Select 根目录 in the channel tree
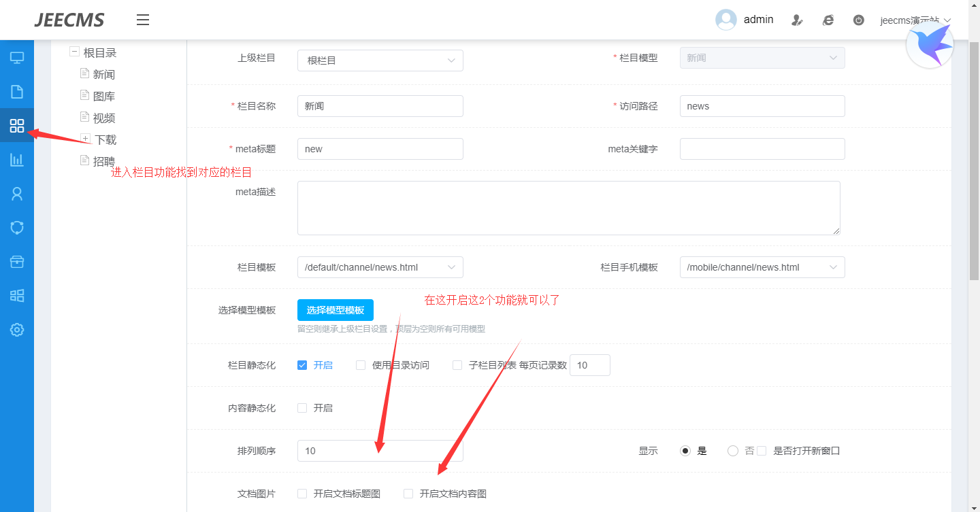 tap(100, 53)
